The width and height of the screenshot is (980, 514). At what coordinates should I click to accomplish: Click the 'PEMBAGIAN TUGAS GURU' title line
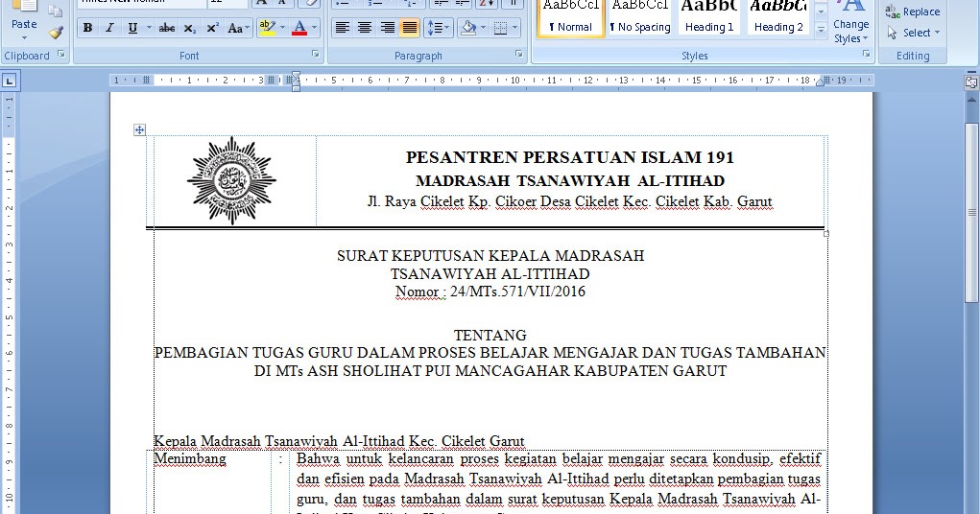[490, 353]
